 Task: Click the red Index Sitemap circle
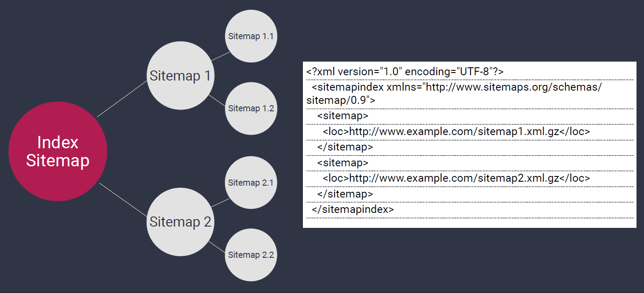coord(58,151)
